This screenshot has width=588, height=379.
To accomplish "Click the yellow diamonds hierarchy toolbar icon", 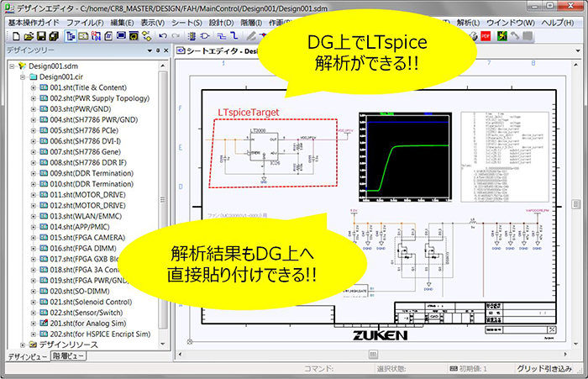I will tap(147, 36).
